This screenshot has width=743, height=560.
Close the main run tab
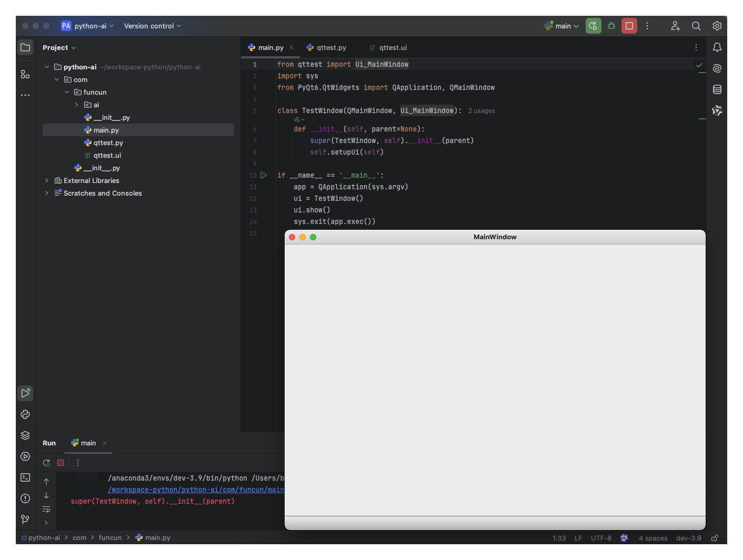click(x=105, y=443)
